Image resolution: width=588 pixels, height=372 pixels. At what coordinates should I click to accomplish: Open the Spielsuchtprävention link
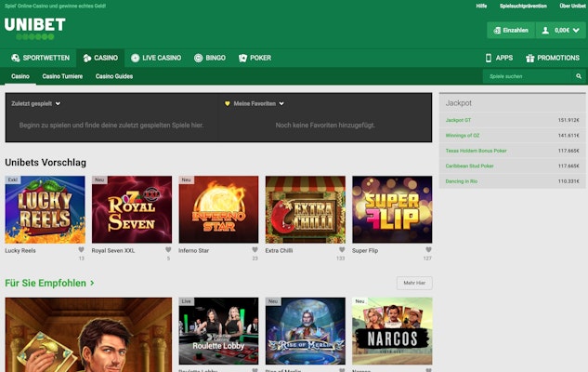(523, 6)
